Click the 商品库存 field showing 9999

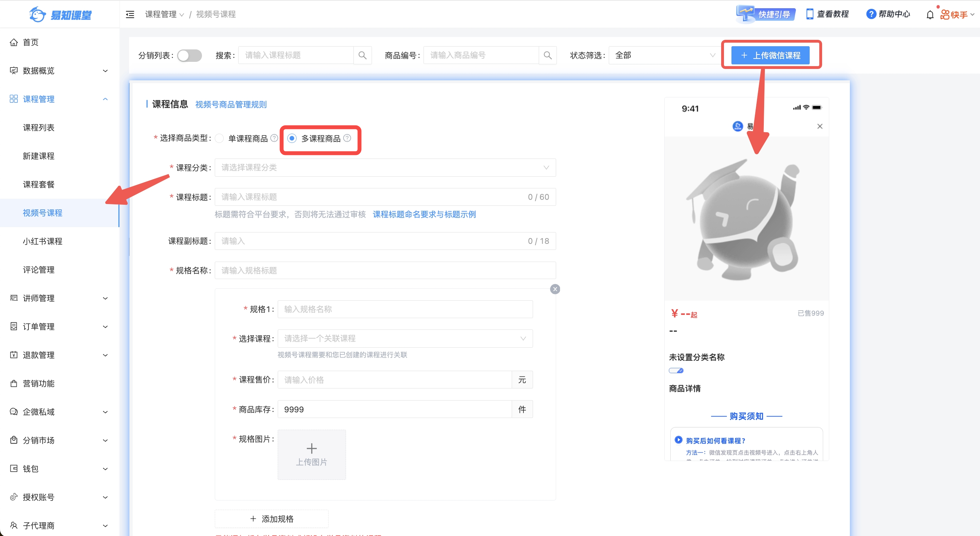click(x=394, y=409)
